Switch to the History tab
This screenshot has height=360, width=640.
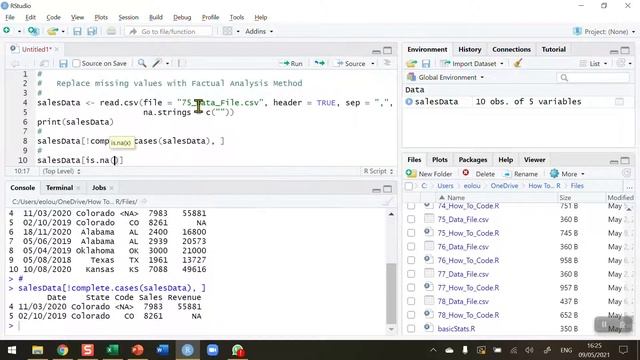tap(469, 49)
